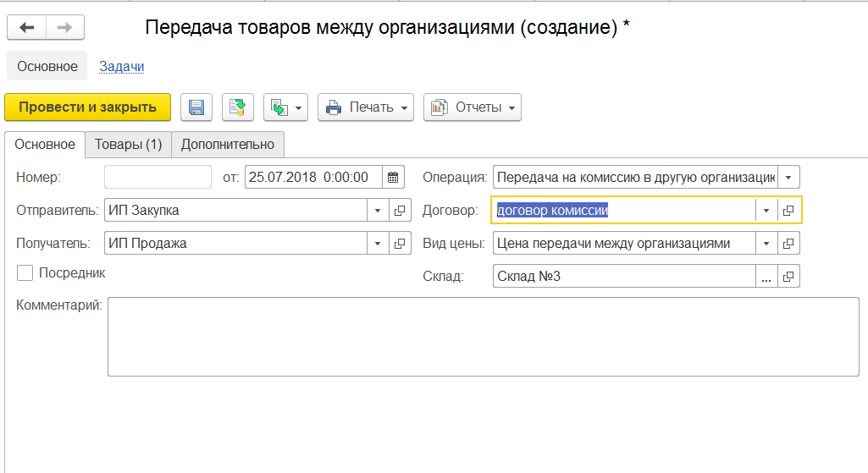
Task: Click into the Комментарий text area
Action: click(483, 336)
